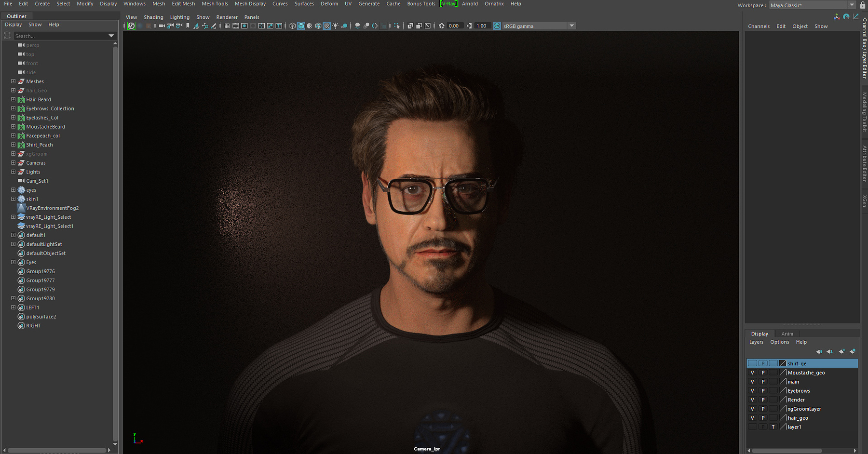Click the grid display icon in the panel toolbar

click(x=227, y=26)
